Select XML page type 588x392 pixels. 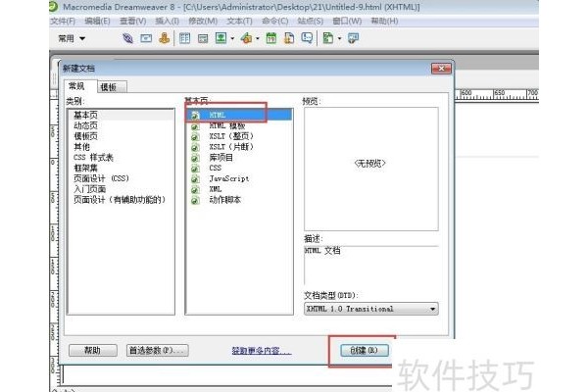coord(239,189)
